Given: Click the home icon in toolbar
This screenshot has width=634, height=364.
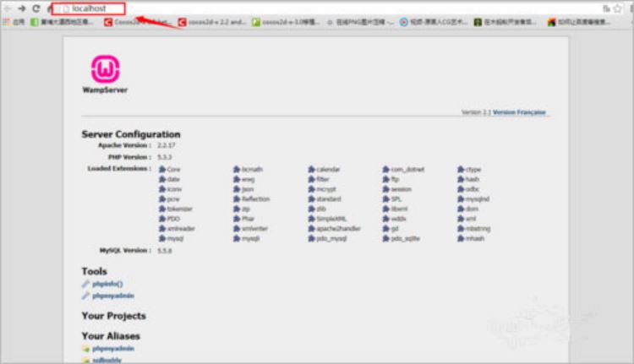Looking at the screenshot, I should pos(50,8).
